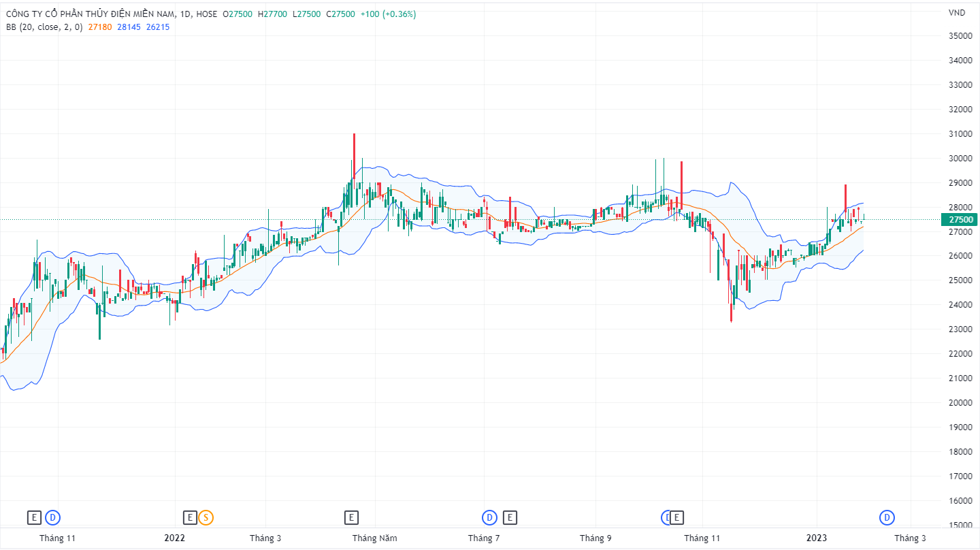980x550 pixels.
Task: Click the dividend D marker beside the leftmost E marker
Action: pyautogui.click(x=53, y=518)
